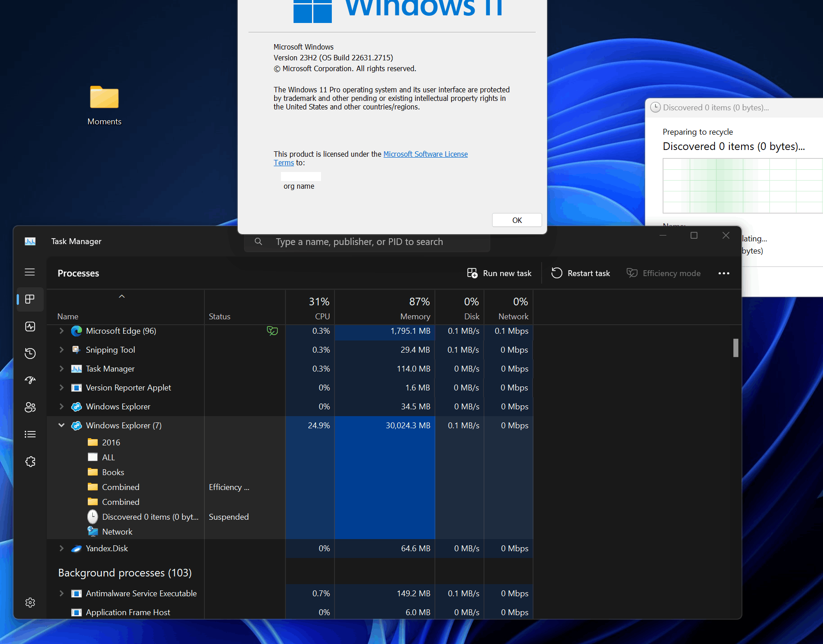Click the search magnifier icon in Task Manager
Image resolution: width=823 pixels, height=644 pixels.
coord(258,242)
